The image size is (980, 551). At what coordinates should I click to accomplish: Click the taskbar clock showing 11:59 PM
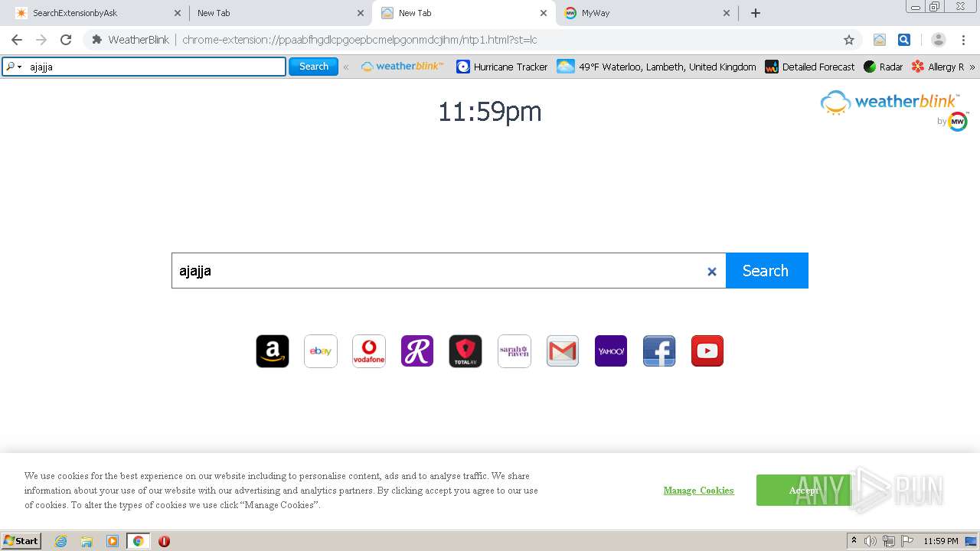[941, 541]
